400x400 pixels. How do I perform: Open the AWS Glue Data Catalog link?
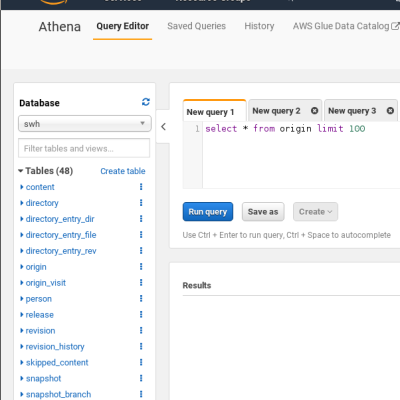[x=345, y=26]
